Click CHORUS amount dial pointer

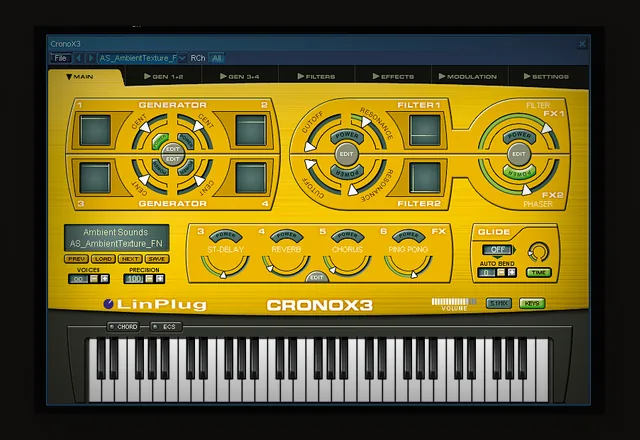point(332,270)
